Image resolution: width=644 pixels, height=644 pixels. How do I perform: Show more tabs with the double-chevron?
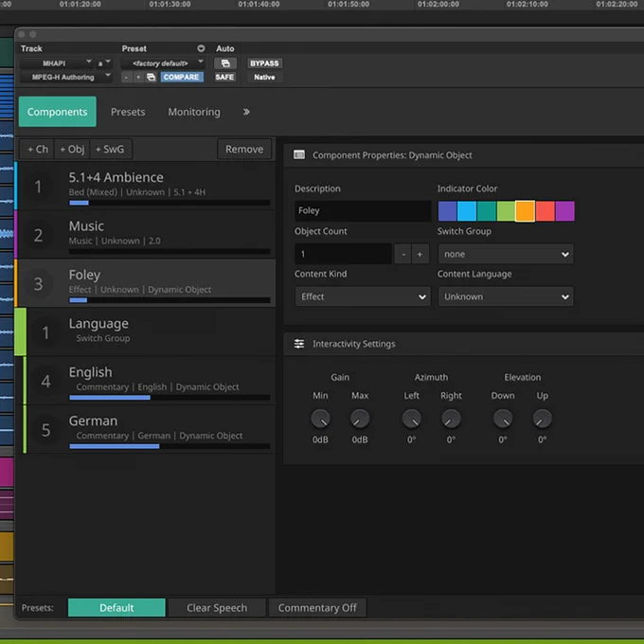coord(246,112)
